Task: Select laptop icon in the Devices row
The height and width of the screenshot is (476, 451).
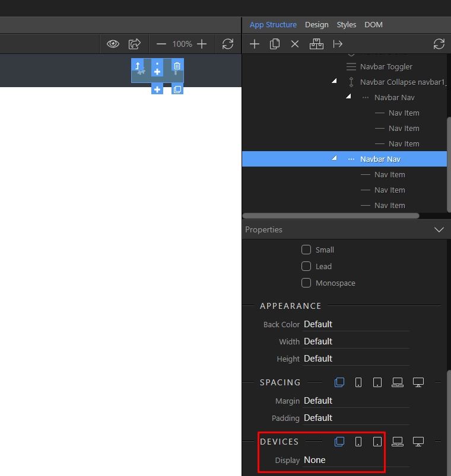Action: [398, 442]
